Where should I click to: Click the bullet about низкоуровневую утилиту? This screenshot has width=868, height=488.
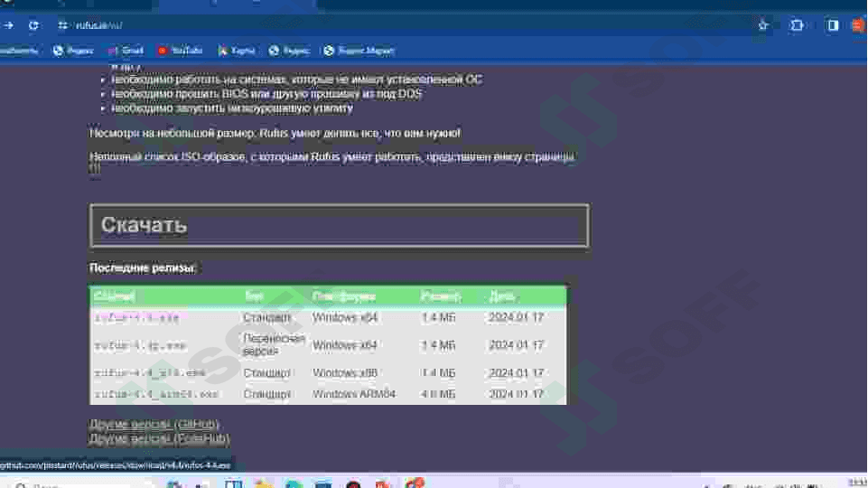pyautogui.click(x=232, y=108)
